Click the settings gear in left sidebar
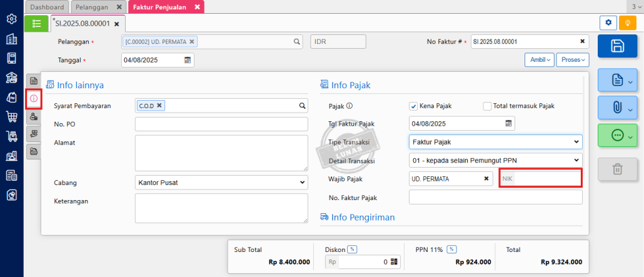Image resolution: width=644 pixels, height=277 pixels. coord(11,19)
